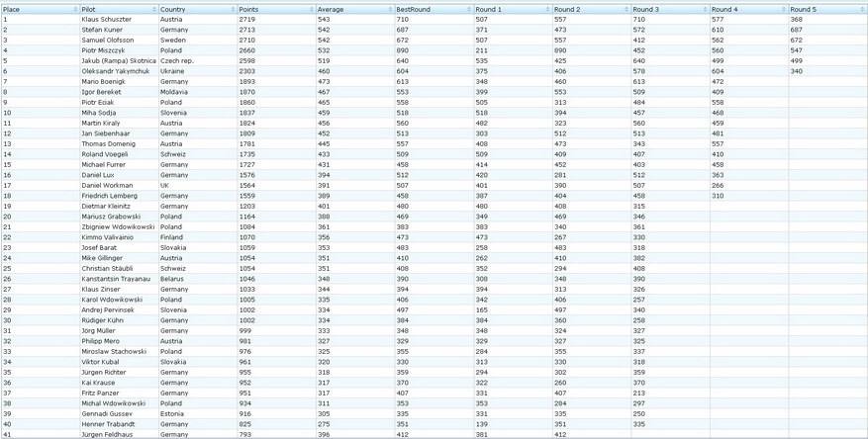This screenshot has height=439, width=868.
Task: Click the Round 5 header label
Action: click(x=803, y=9)
